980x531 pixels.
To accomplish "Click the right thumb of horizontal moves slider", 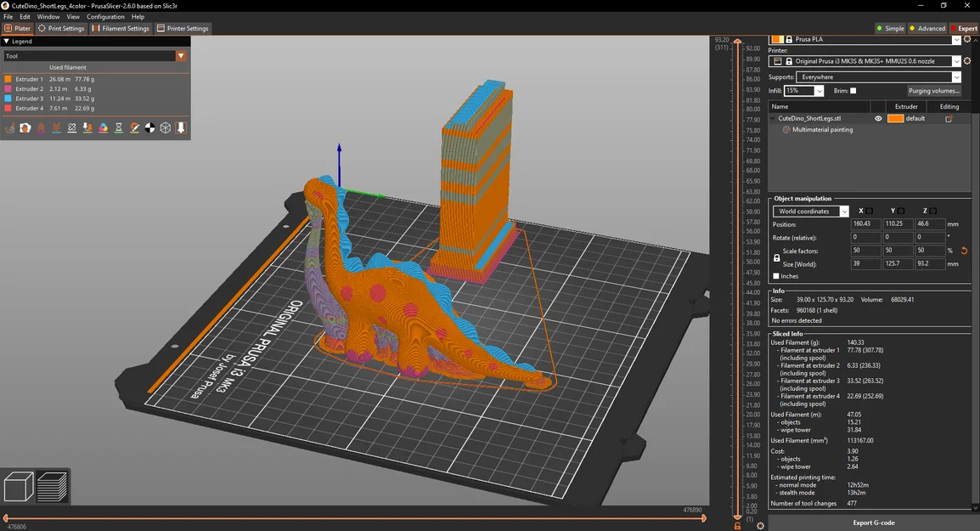I will point(704,518).
